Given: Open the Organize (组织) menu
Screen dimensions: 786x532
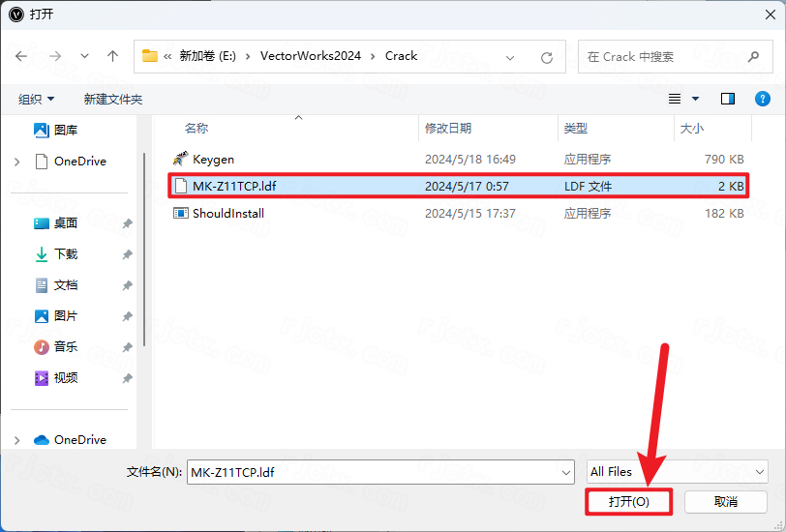Looking at the screenshot, I should 37,99.
